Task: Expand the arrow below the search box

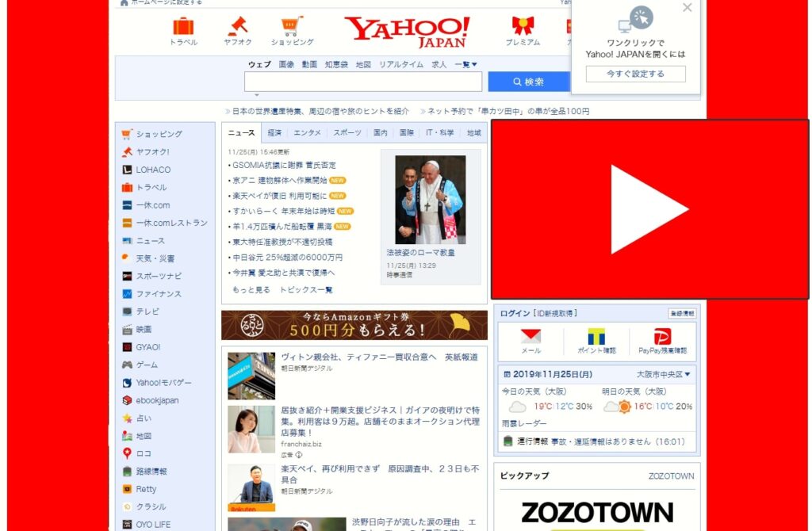Action: (256, 95)
